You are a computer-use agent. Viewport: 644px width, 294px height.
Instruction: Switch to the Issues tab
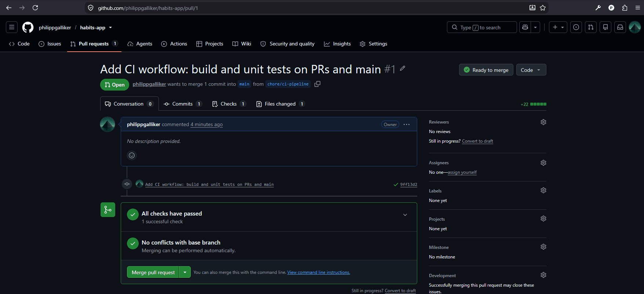click(x=50, y=44)
